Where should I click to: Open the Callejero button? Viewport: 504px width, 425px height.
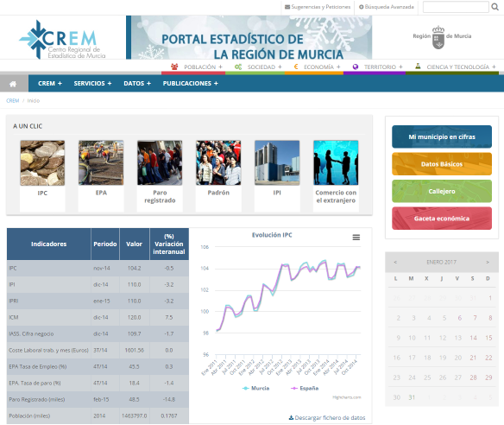[x=442, y=191]
